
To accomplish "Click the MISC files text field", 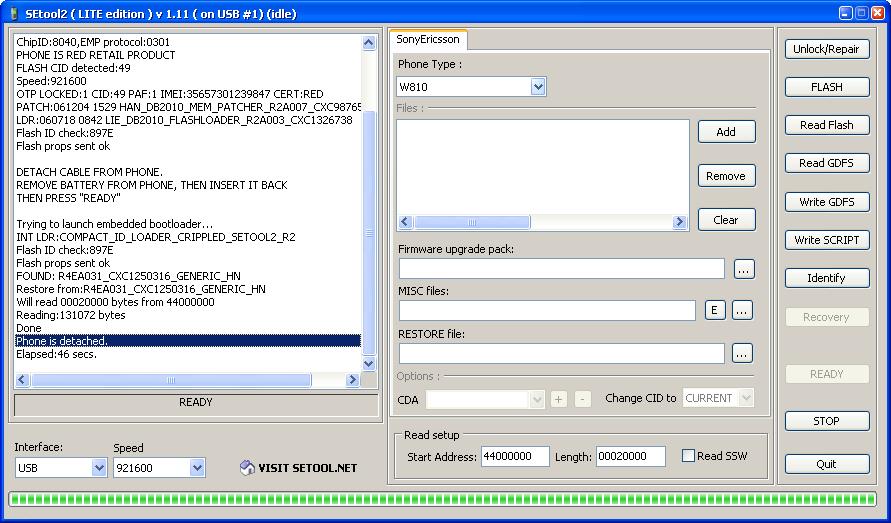I will [547, 310].
